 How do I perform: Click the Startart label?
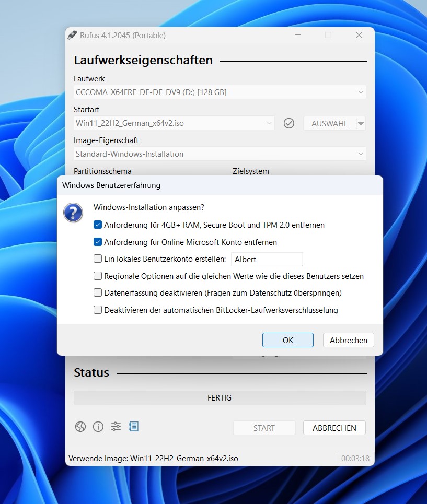(x=86, y=110)
